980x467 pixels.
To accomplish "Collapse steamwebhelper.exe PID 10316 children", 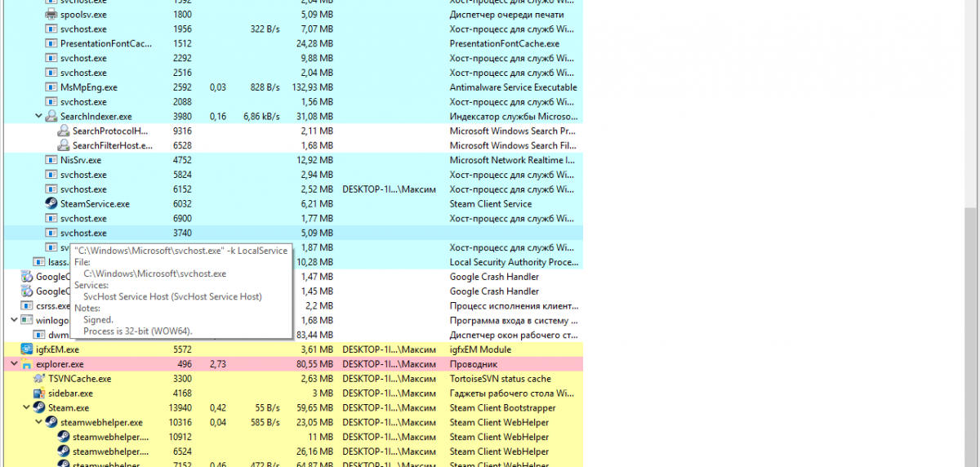I will point(38,423).
